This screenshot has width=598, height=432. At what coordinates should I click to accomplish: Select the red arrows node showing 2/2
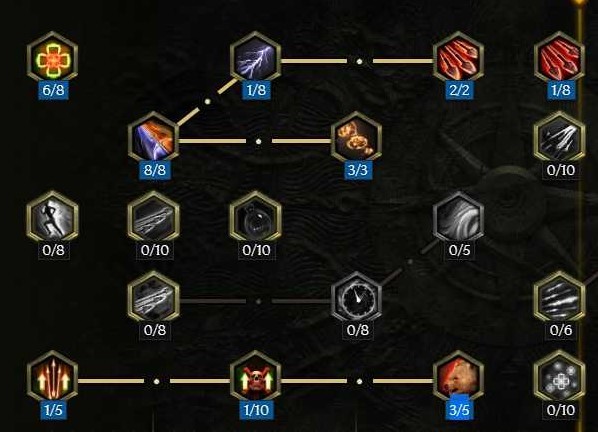point(458,59)
